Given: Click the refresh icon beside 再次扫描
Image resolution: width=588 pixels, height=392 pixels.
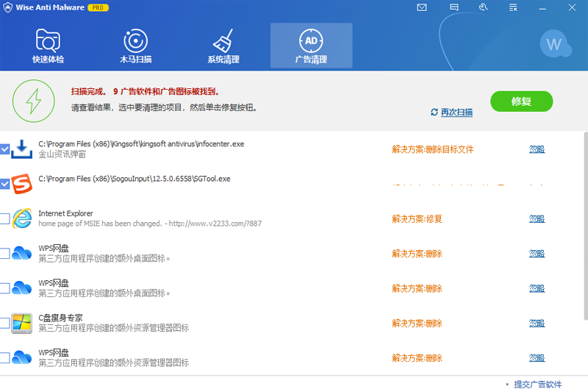Looking at the screenshot, I should pyautogui.click(x=434, y=113).
